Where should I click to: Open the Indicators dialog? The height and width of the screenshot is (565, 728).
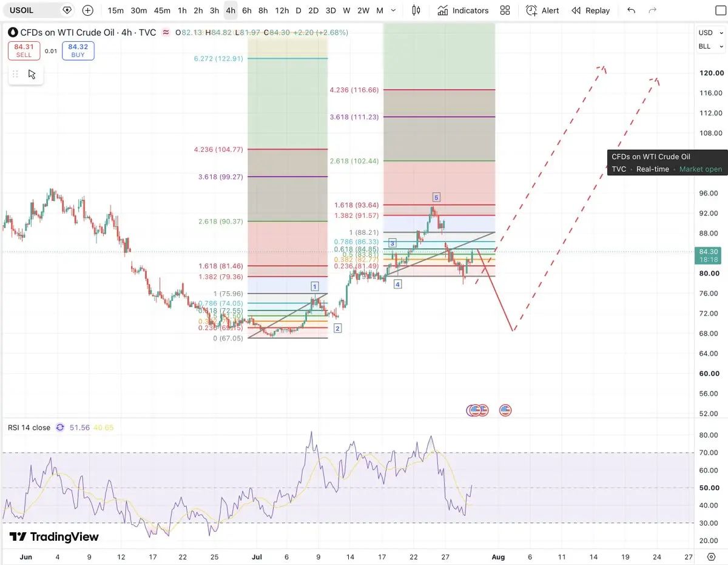pos(463,10)
